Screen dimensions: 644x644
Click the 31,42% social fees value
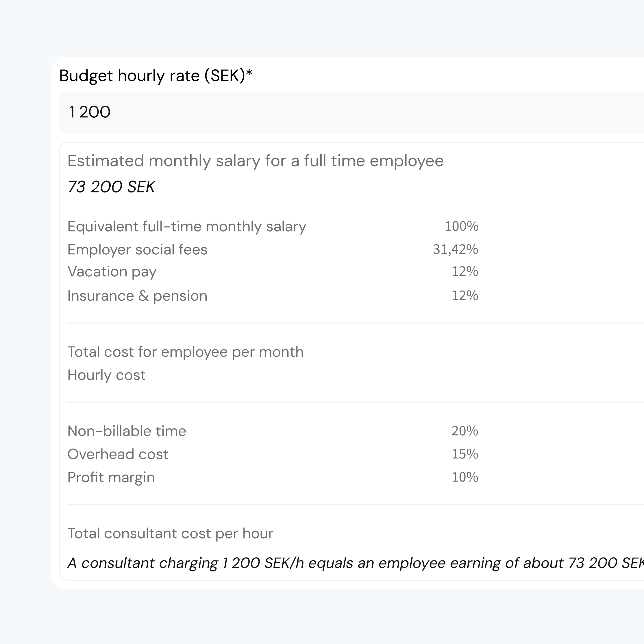[455, 250]
